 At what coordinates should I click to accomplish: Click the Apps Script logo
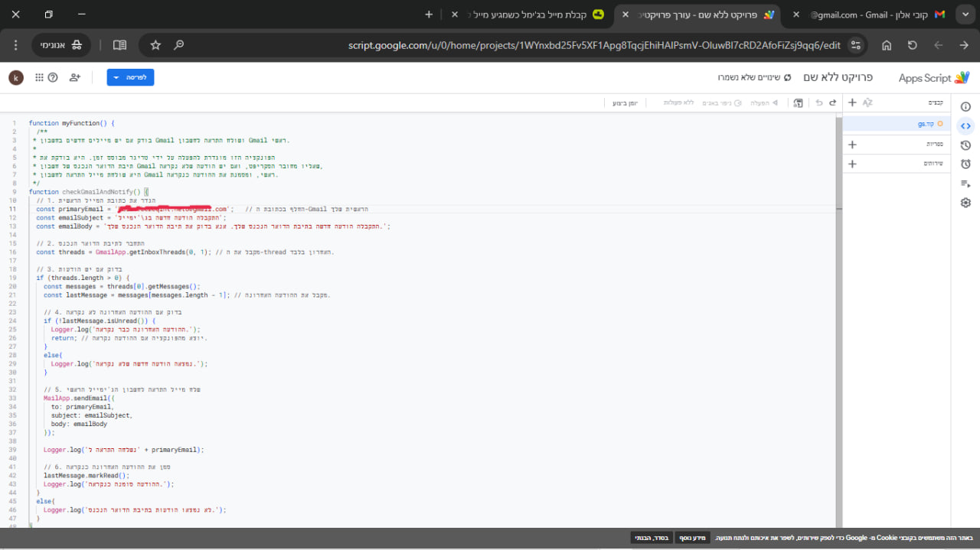pyautogui.click(x=934, y=77)
